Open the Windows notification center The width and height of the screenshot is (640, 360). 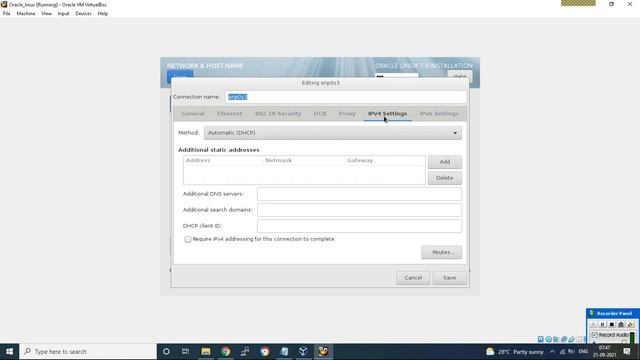click(x=627, y=351)
